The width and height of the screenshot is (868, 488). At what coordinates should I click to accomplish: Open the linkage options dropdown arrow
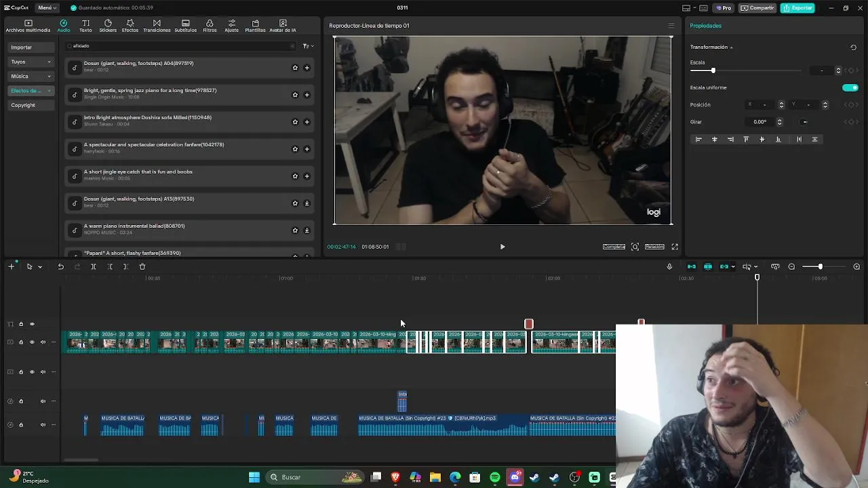point(732,267)
